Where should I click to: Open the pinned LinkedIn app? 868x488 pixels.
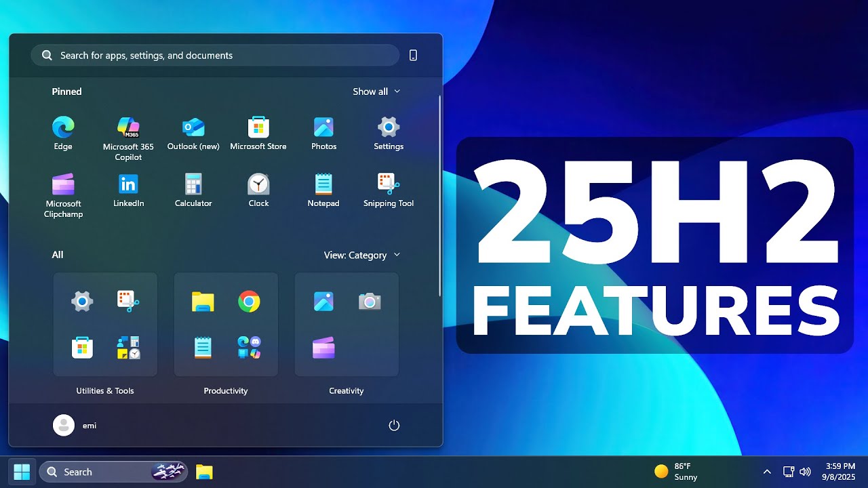pyautogui.click(x=128, y=190)
